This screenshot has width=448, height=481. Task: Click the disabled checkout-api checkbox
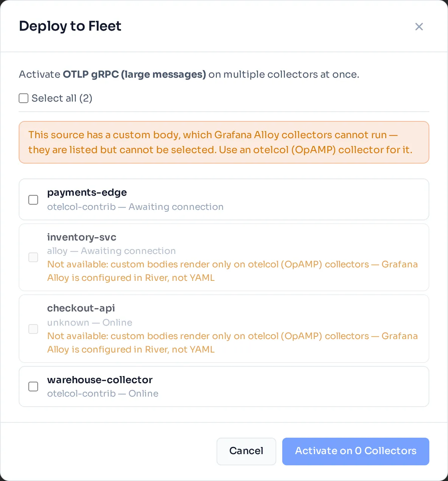tap(33, 329)
